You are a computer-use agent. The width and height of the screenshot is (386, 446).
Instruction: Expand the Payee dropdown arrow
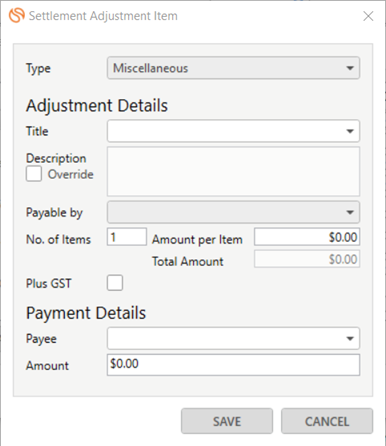(350, 339)
